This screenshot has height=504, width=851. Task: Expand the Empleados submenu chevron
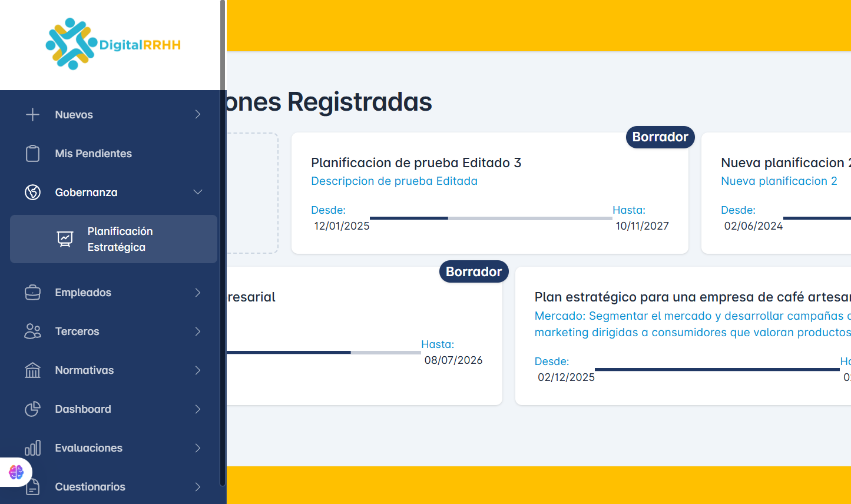[x=198, y=293]
